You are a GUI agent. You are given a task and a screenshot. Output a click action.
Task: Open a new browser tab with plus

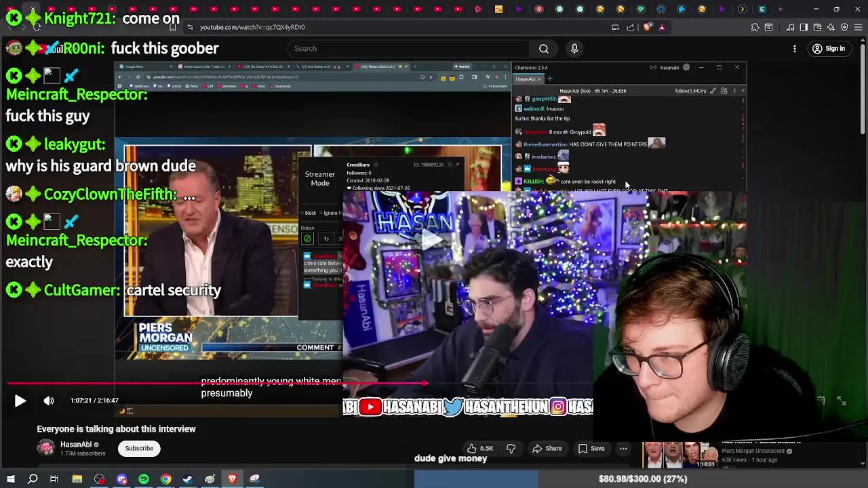[x=781, y=9]
